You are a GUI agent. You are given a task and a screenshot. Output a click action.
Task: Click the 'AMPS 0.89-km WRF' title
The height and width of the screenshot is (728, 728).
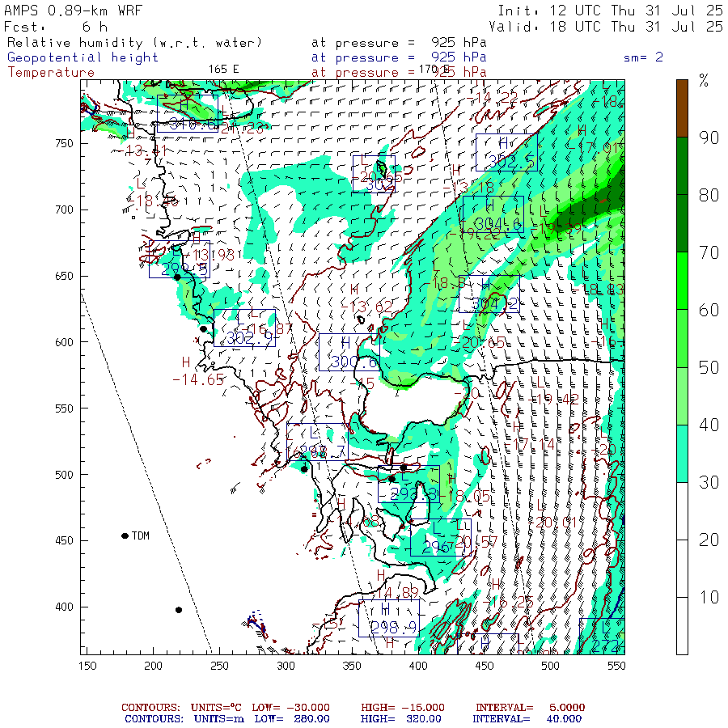(73, 11)
